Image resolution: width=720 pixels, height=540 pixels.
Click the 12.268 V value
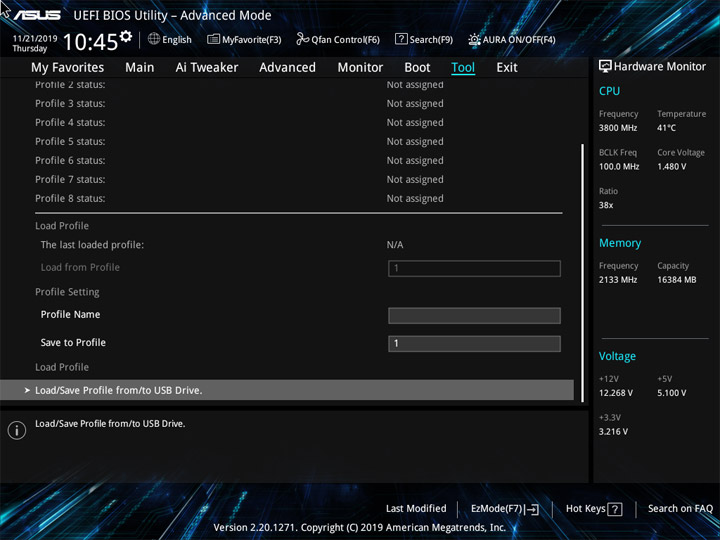pos(616,393)
